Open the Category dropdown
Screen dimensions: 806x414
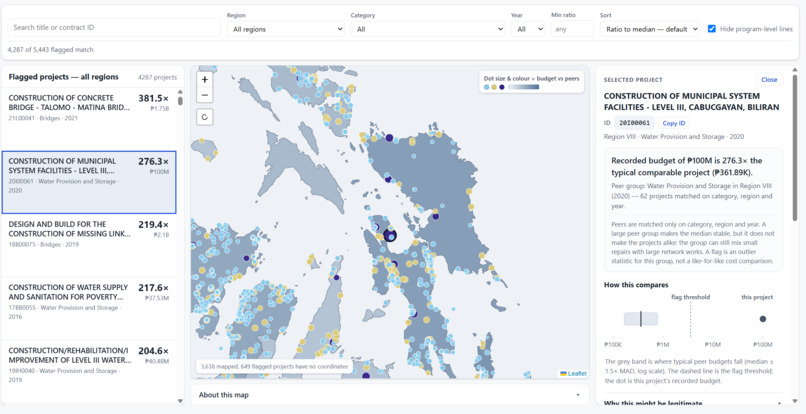428,29
